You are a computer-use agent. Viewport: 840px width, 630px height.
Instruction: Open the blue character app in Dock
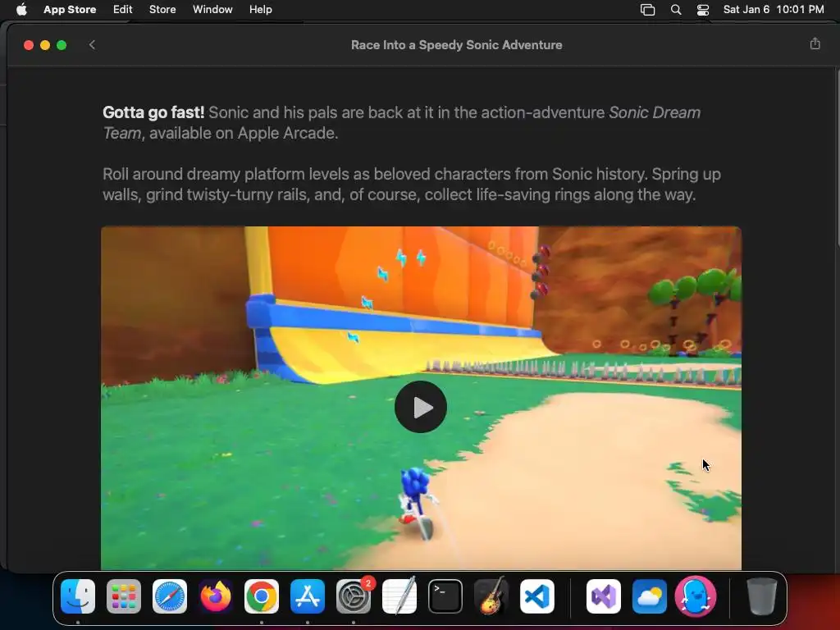696,596
